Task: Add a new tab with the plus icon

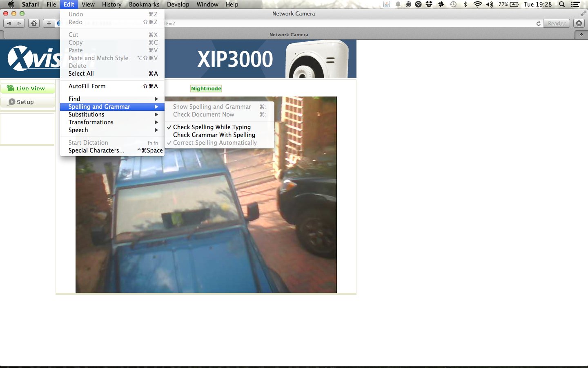Action: [x=581, y=35]
